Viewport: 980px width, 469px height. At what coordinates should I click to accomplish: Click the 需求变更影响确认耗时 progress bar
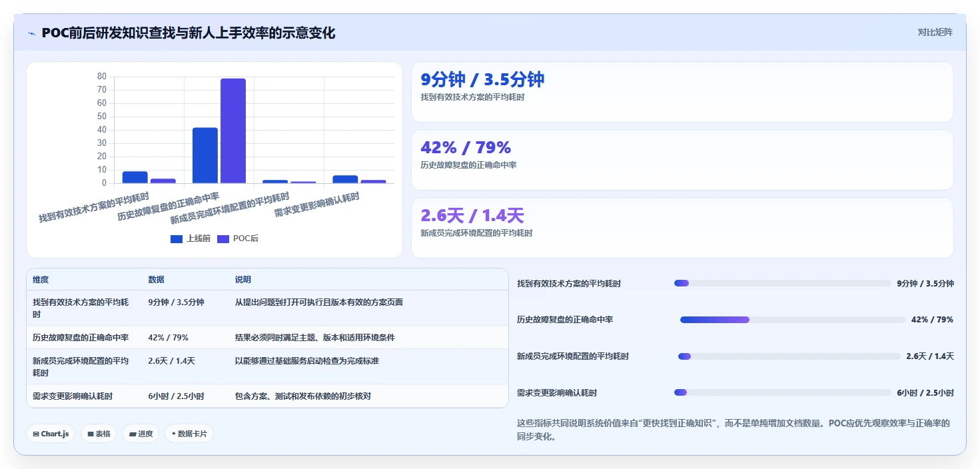coord(782,393)
